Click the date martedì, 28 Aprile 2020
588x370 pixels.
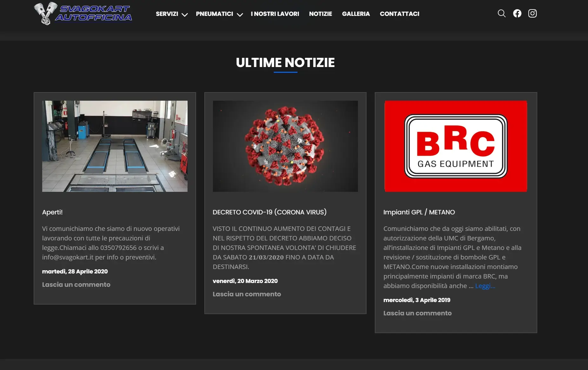pos(75,272)
